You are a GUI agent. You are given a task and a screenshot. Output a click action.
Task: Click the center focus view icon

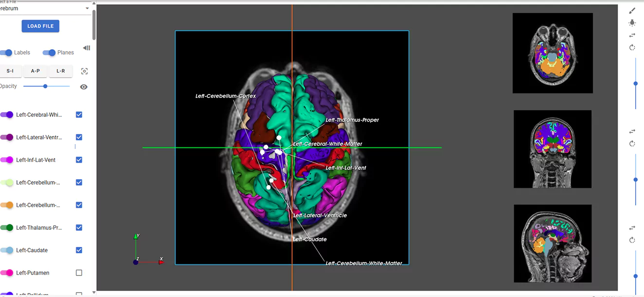click(x=84, y=71)
